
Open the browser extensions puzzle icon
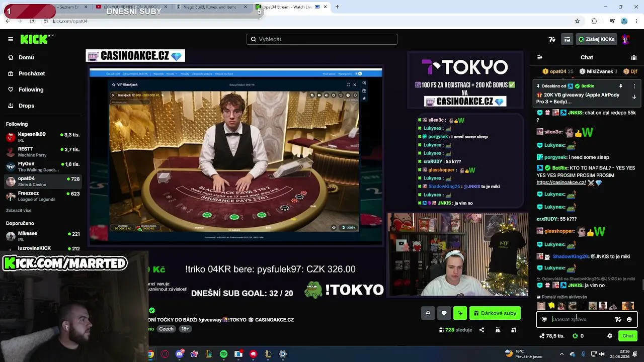(594, 21)
